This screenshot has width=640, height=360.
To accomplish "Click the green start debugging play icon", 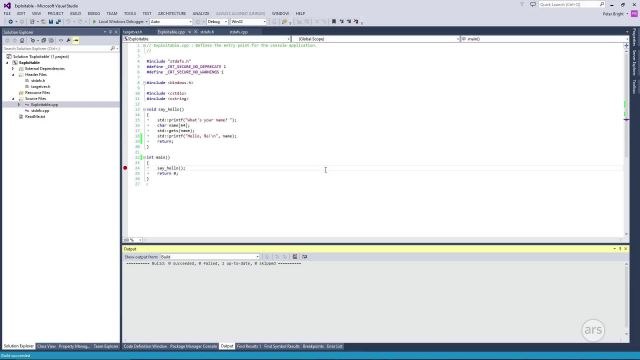I will click(94, 21).
